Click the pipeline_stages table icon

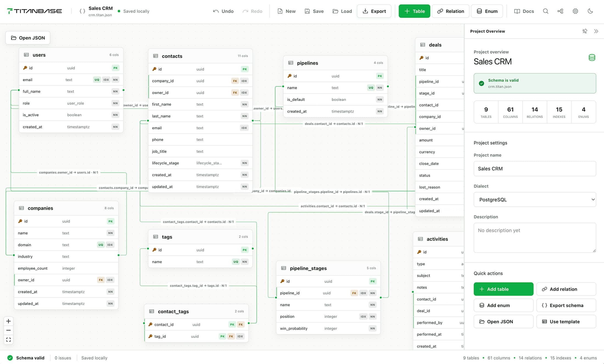click(284, 268)
